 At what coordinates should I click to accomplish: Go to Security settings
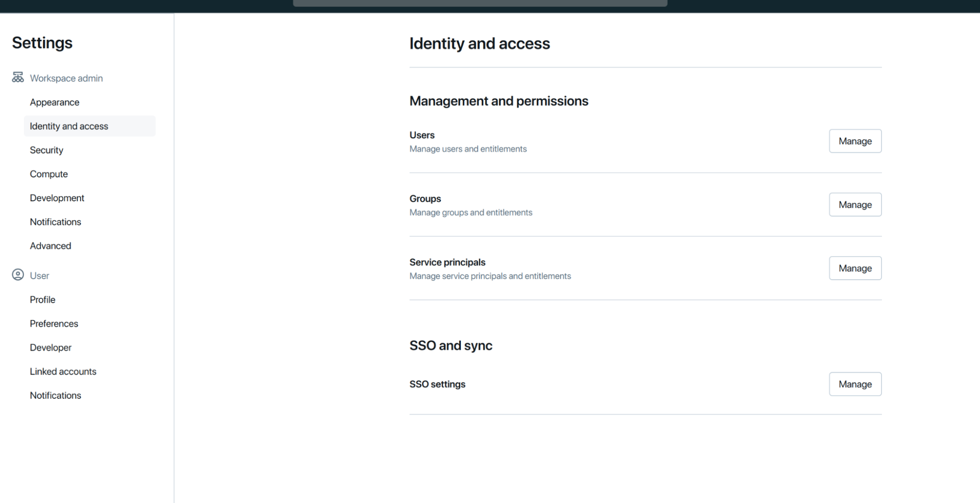tap(47, 150)
